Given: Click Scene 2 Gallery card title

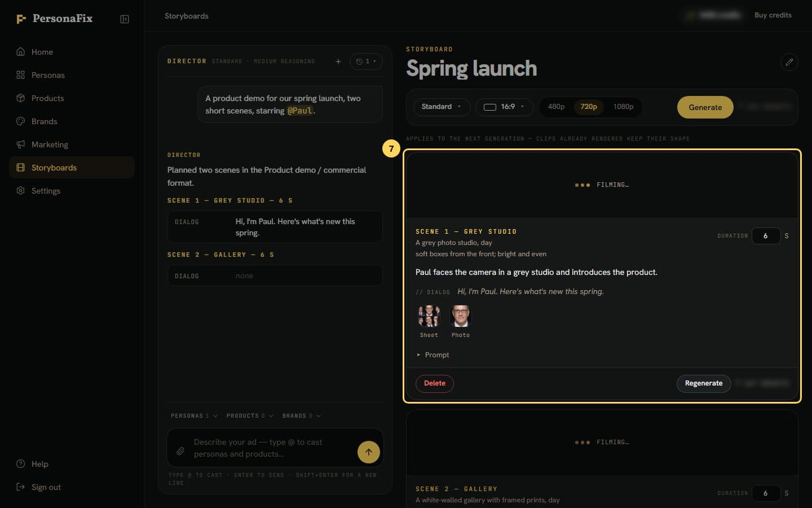Looking at the screenshot, I should (x=456, y=489).
